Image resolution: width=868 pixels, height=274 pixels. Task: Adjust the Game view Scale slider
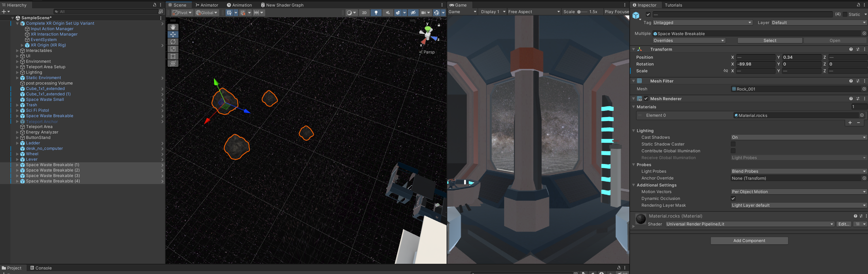coord(579,12)
